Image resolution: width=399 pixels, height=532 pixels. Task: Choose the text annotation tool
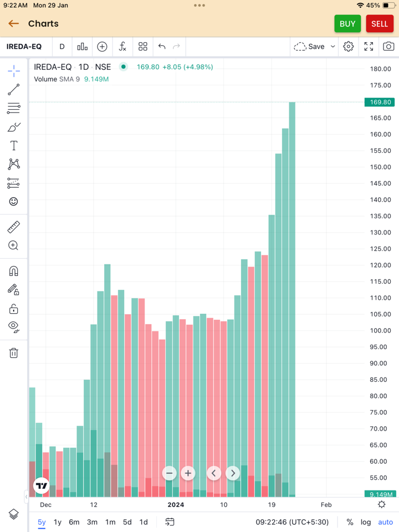(14, 146)
